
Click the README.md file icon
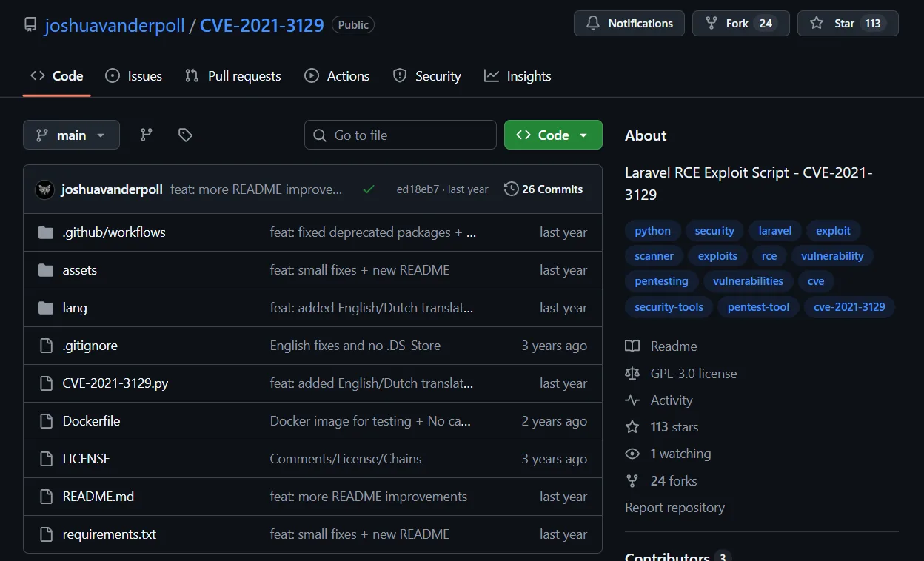click(47, 497)
